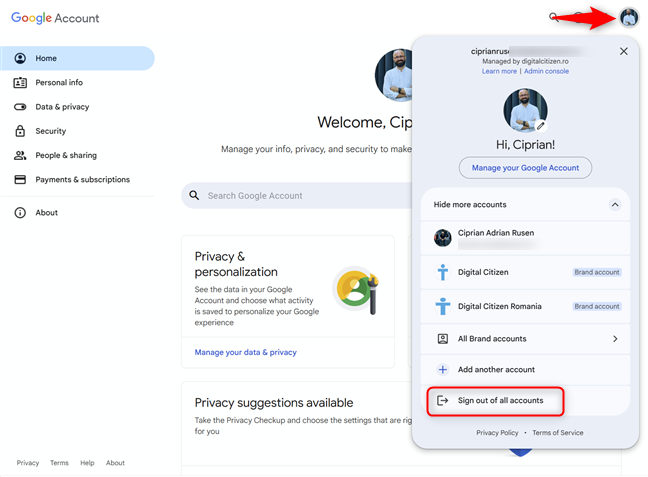
Task: Open People & sharing from sidebar
Action: [x=65, y=156]
